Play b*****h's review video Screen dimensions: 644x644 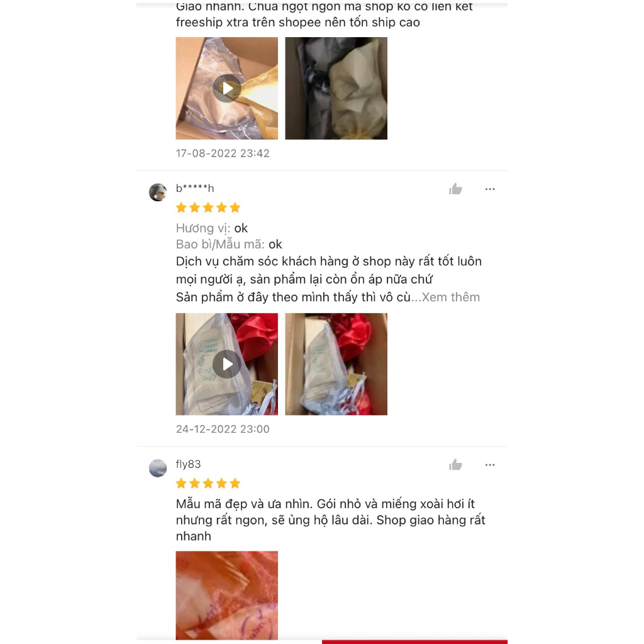(x=226, y=364)
